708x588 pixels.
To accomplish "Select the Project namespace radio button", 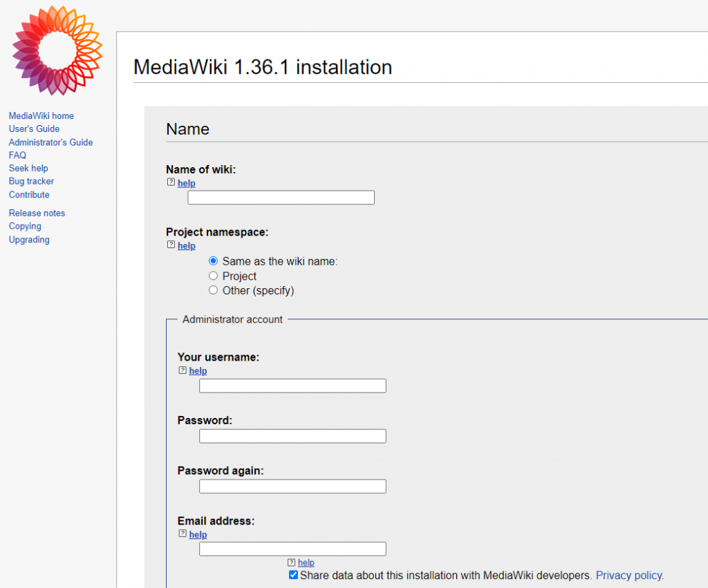I will 213,275.
